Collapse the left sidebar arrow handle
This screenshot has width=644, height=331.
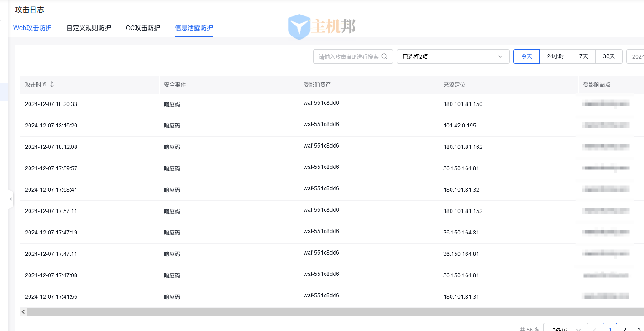(x=10, y=199)
